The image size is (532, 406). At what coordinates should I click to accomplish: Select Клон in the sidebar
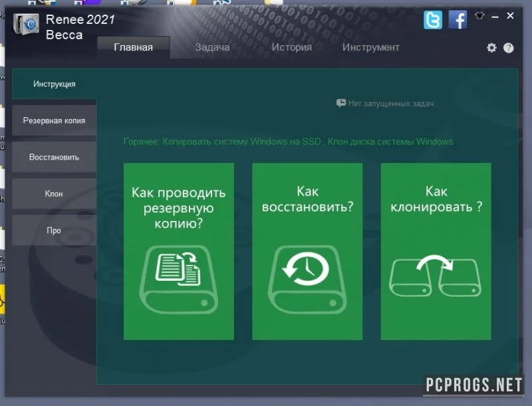pos(55,194)
